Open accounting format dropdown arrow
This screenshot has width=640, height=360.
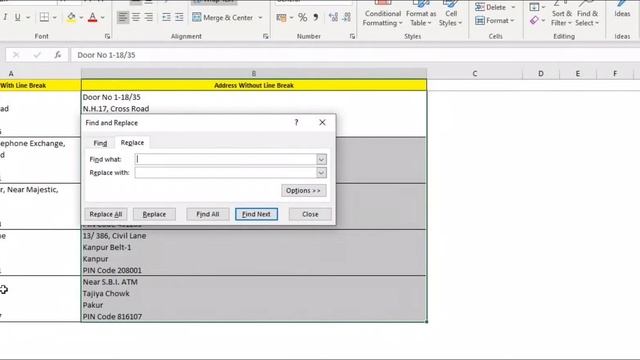click(291, 18)
